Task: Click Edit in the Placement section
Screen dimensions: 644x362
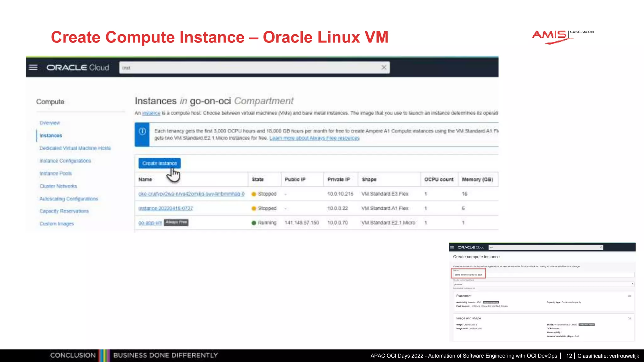Action: point(629,296)
